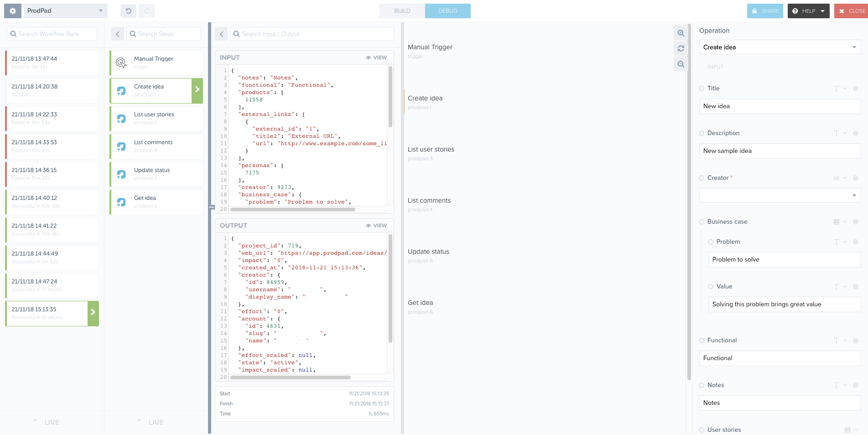Click the back arrow beside Search Input / Output
This screenshot has width=868, height=435.
coord(221,34)
